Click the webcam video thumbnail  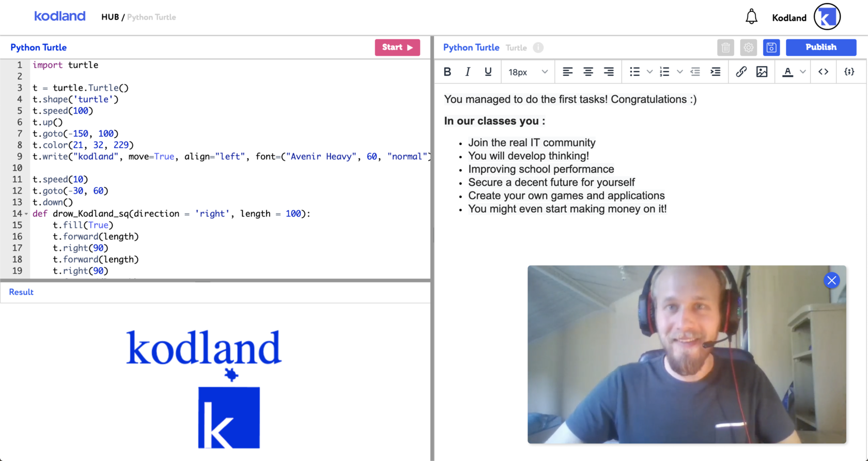tap(687, 355)
